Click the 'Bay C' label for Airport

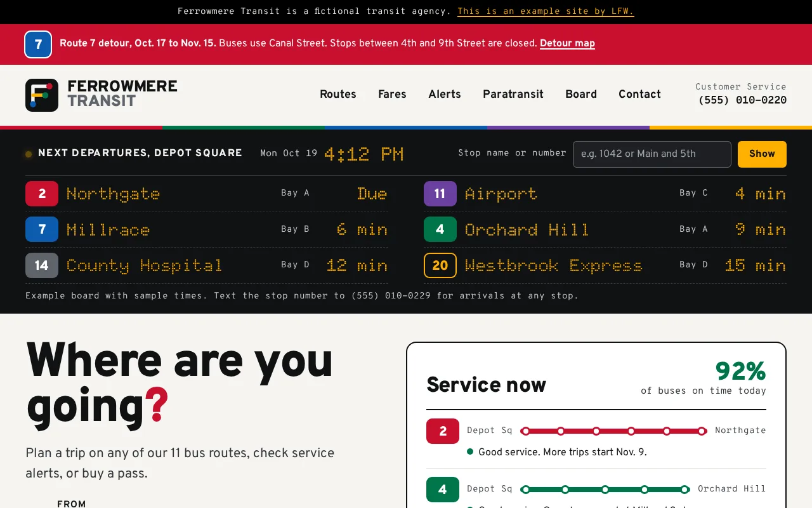(693, 192)
